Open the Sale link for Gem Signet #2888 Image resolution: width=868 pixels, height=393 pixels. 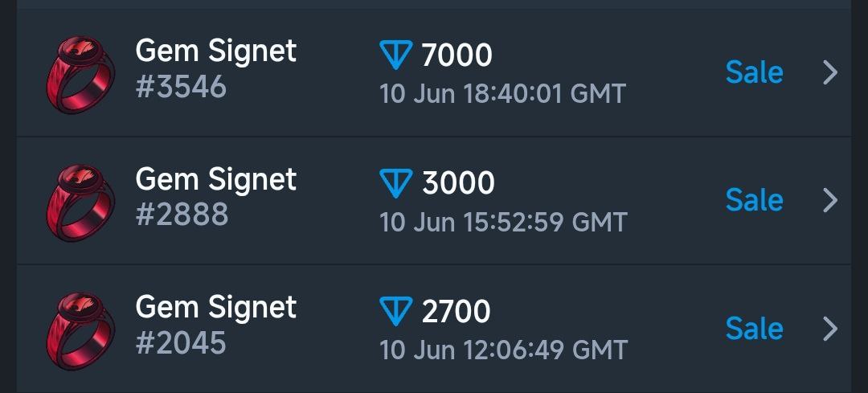coord(754,200)
